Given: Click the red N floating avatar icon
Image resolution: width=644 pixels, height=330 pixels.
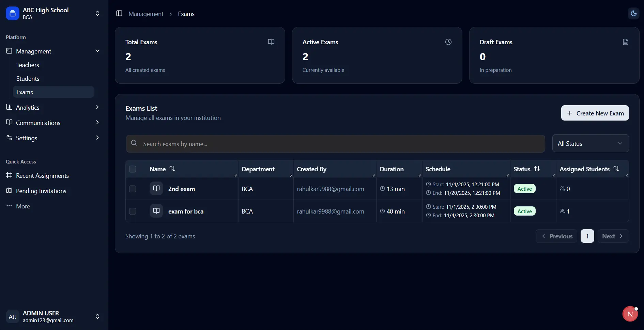Looking at the screenshot, I should point(630,314).
